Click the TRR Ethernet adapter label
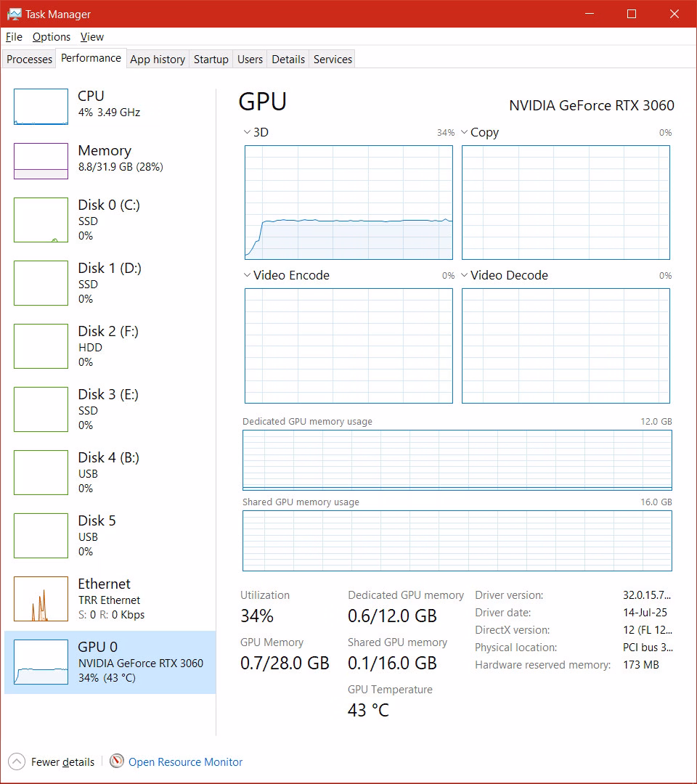Viewport: 697px width, 784px height. (109, 600)
